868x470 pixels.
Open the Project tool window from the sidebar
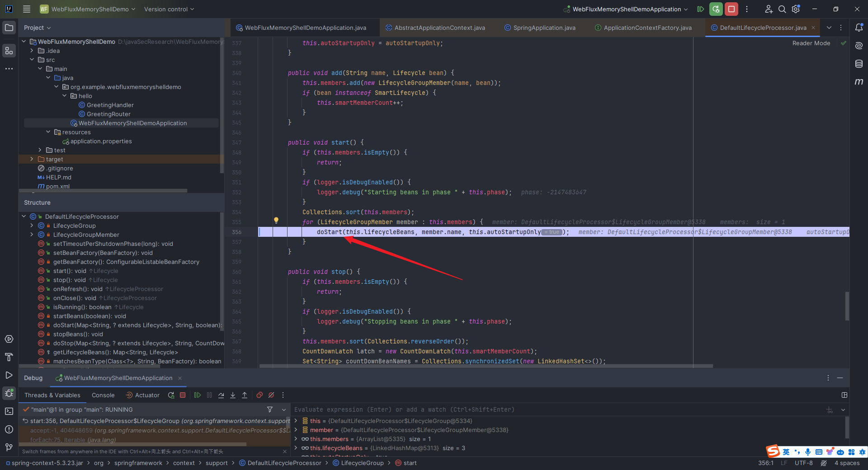click(9, 28)
